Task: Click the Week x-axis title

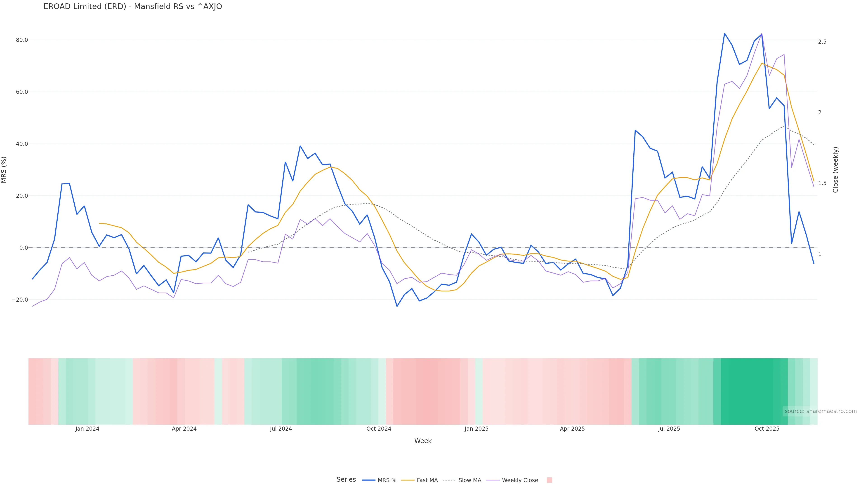Action: [422, 441]
